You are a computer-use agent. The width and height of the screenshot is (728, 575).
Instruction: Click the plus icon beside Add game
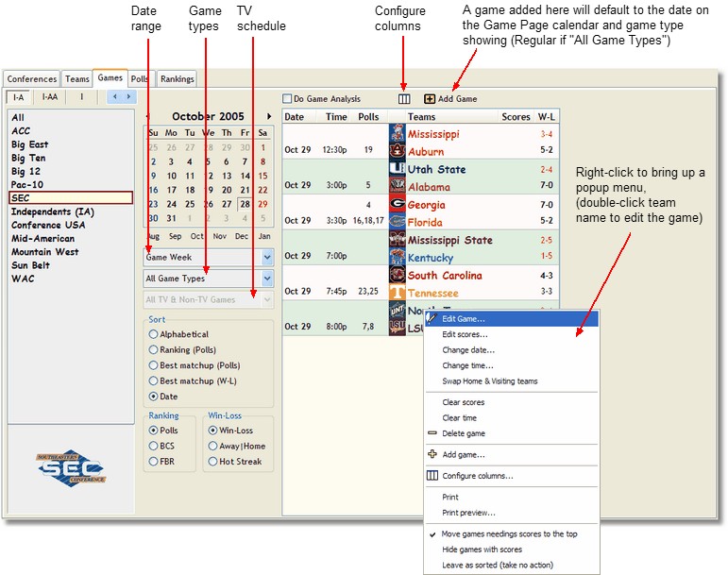pyautogui.click(x=432, y=454)
